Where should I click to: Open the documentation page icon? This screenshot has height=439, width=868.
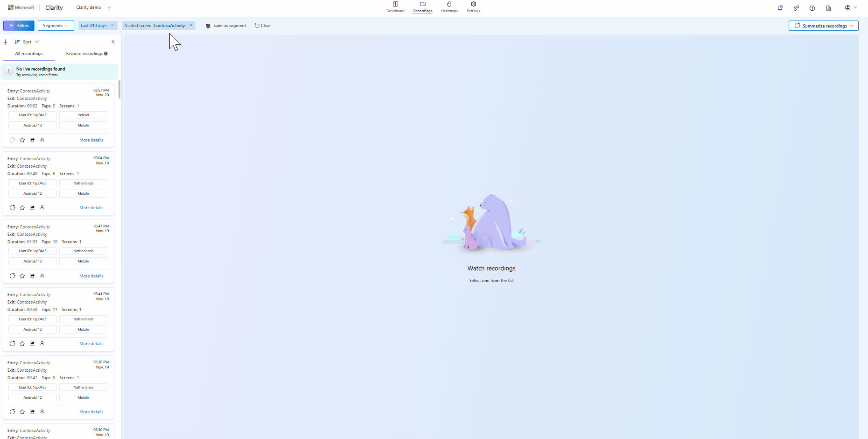(x=828, y=8)
